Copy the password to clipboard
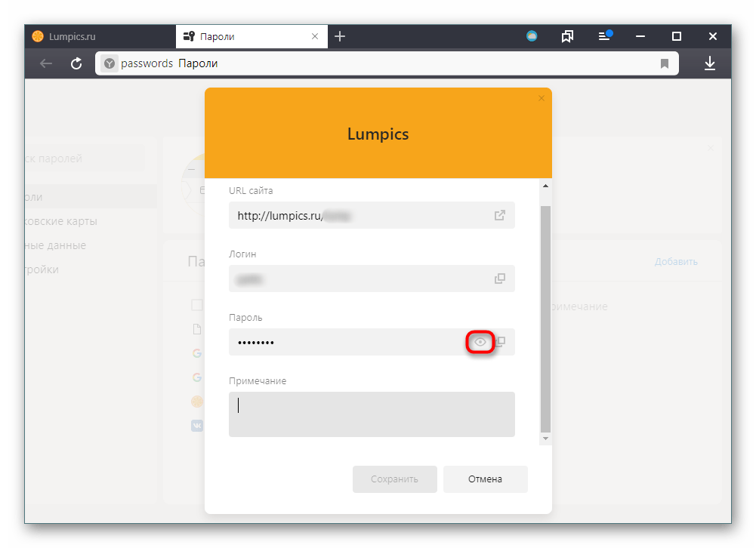The image size is (756, 548). [x=500, y=342]
